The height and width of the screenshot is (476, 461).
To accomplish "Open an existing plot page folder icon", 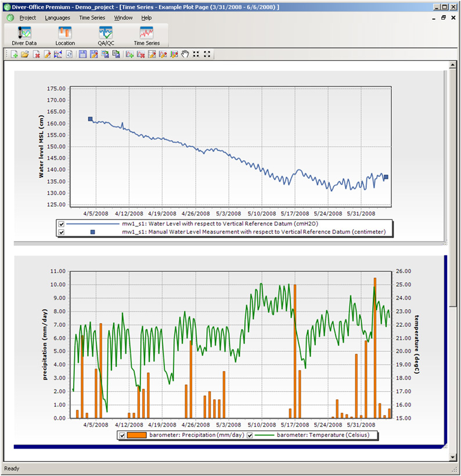I will point(25,55).
